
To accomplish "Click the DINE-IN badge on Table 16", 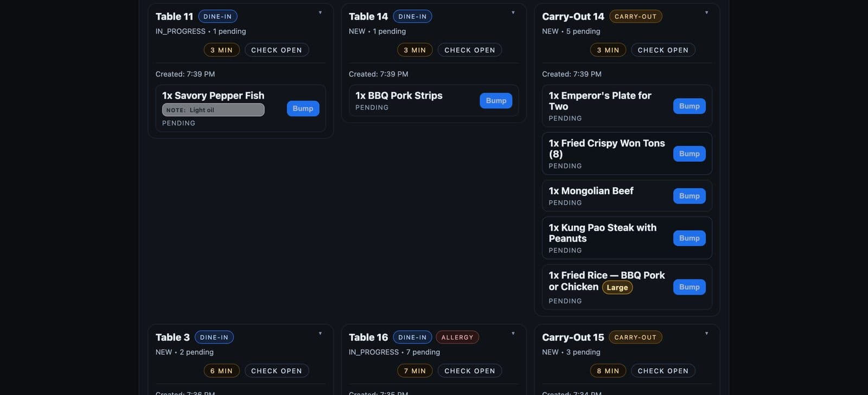I will (x=412, y=337).
